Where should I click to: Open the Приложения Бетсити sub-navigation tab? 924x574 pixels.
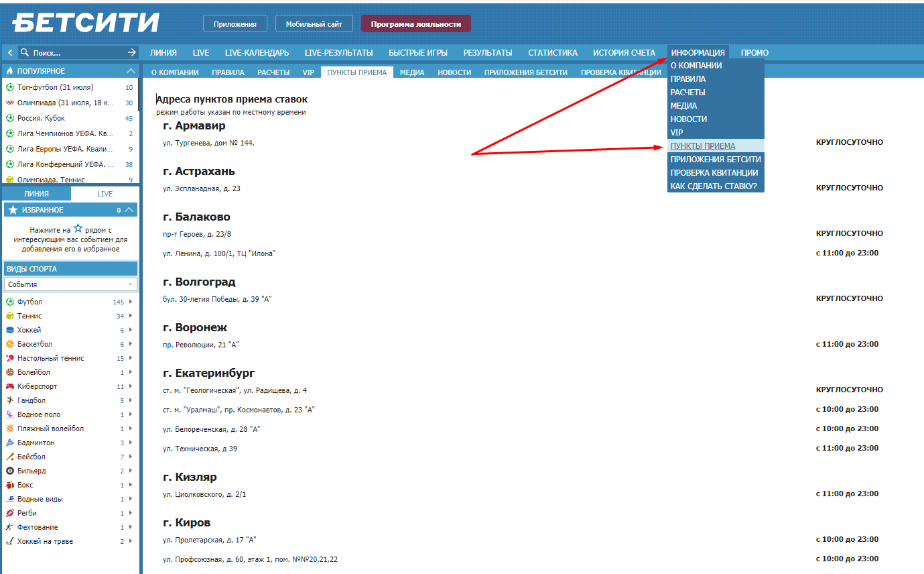[526, 72]
